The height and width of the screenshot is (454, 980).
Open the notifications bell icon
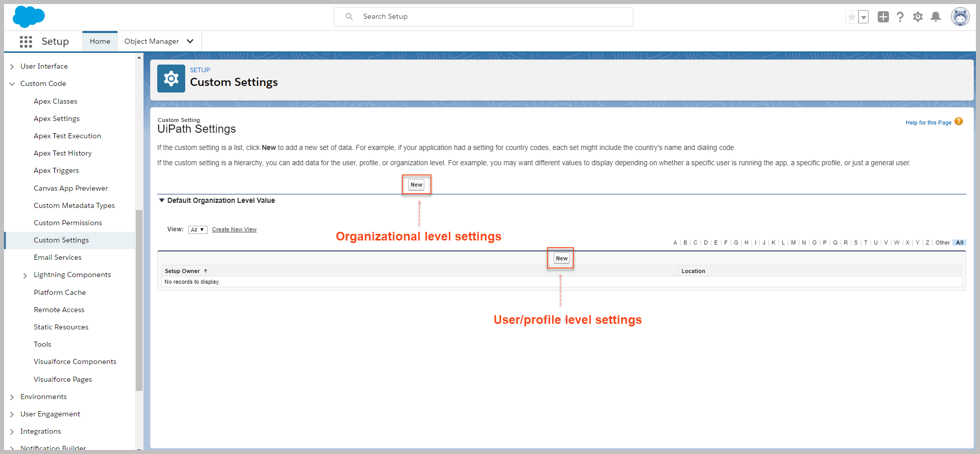[x=936, y=17]
